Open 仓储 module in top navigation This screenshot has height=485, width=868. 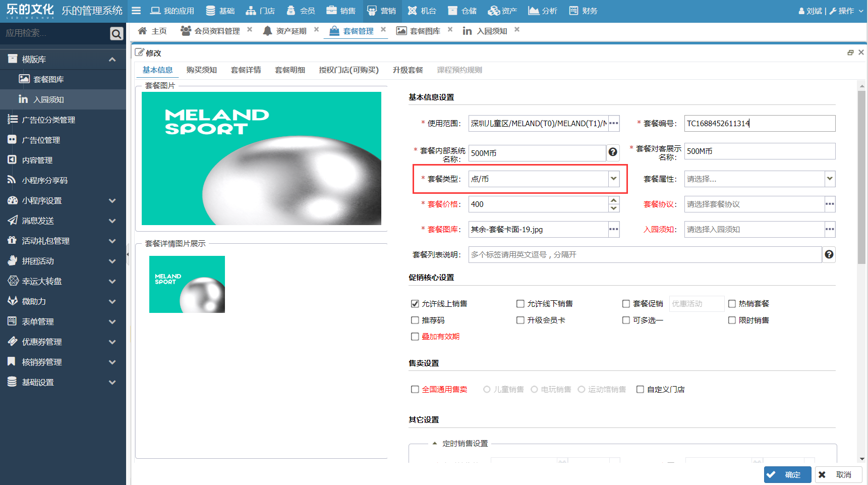click(462, 11)
